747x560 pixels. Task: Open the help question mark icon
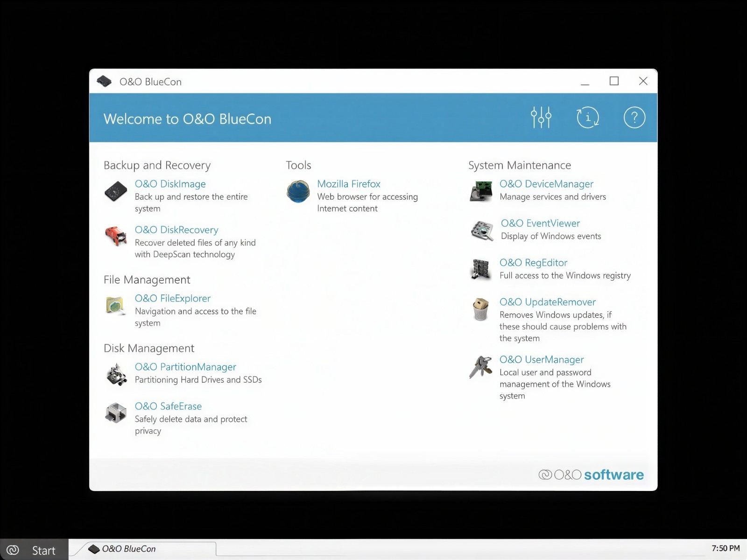point(634,117)
